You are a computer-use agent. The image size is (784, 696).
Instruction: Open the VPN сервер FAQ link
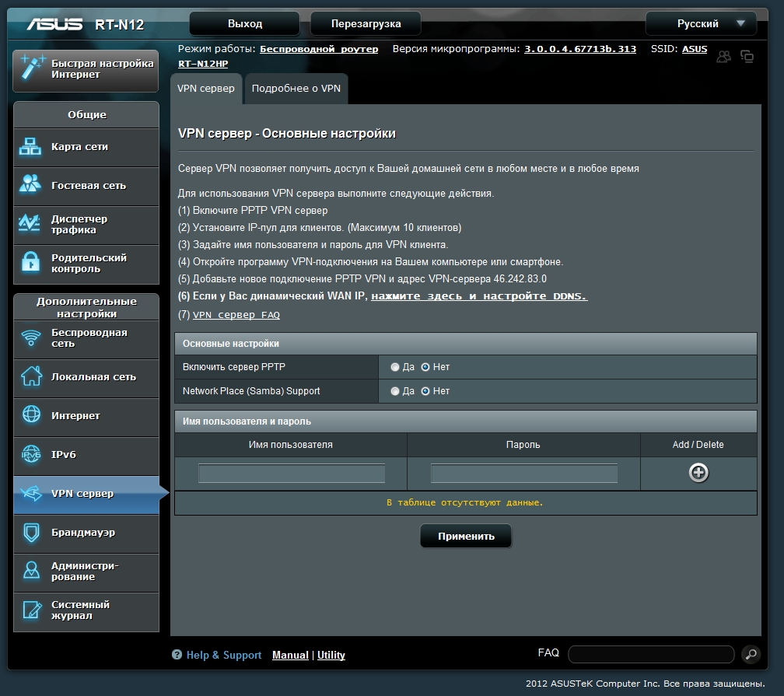pyautogui.click(x=236, y=315)
